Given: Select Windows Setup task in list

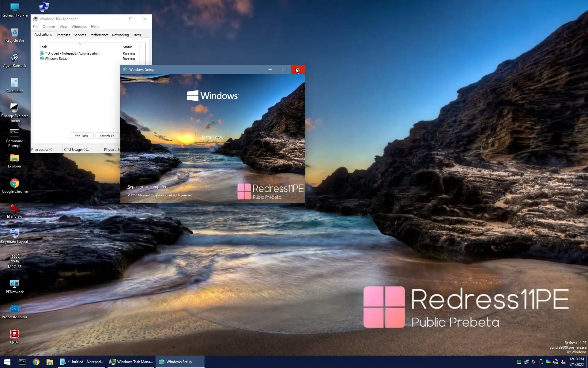Looking at the screenshot, I should (56, 59).
